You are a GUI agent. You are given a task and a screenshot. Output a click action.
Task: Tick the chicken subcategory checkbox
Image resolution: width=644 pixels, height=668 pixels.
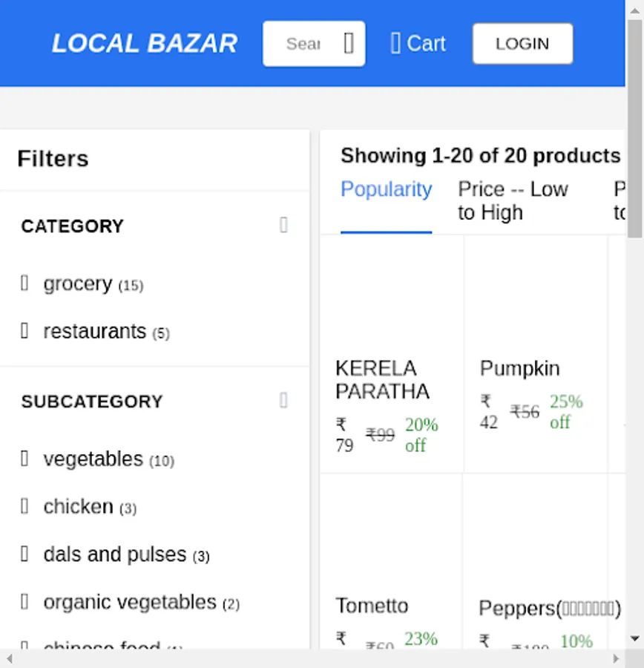tap(24, 506)
